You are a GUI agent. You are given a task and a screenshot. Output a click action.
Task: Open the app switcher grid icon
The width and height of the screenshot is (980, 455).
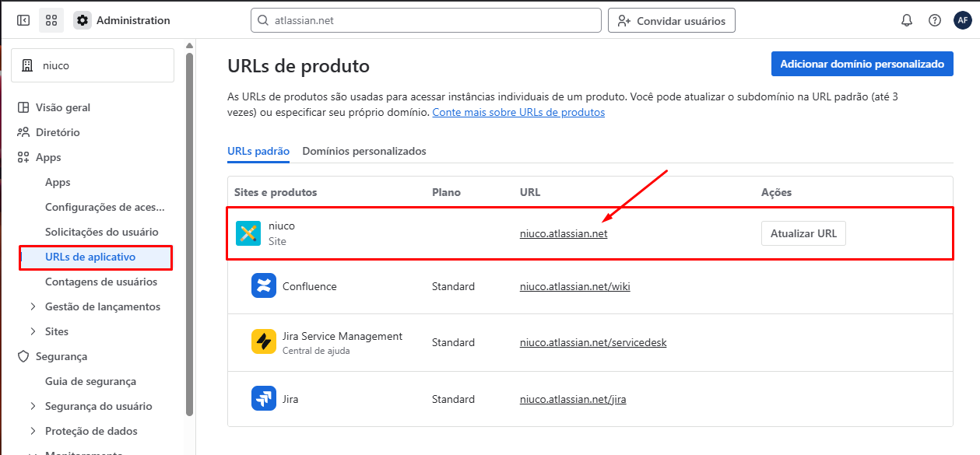click(x=51, y=20)
